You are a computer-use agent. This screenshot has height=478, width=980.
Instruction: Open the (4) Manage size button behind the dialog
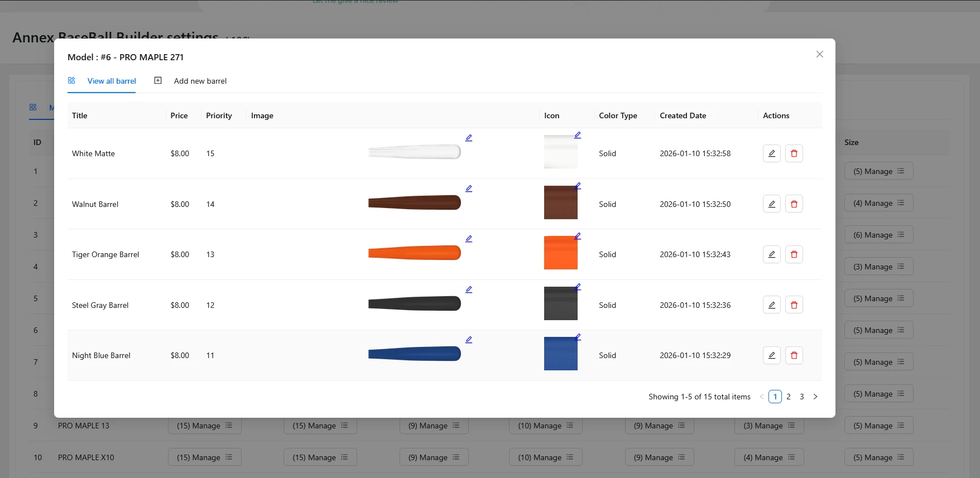coord(878,203)
